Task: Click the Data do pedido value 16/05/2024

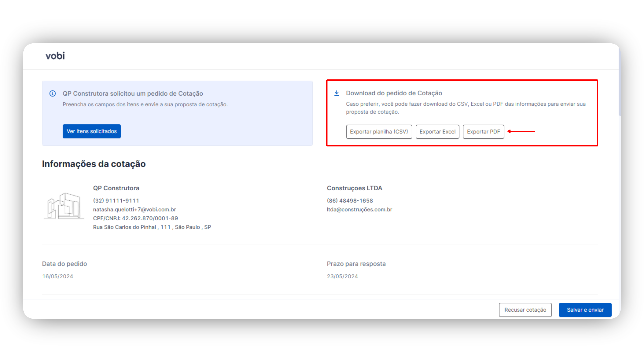Action: (58, 276)
